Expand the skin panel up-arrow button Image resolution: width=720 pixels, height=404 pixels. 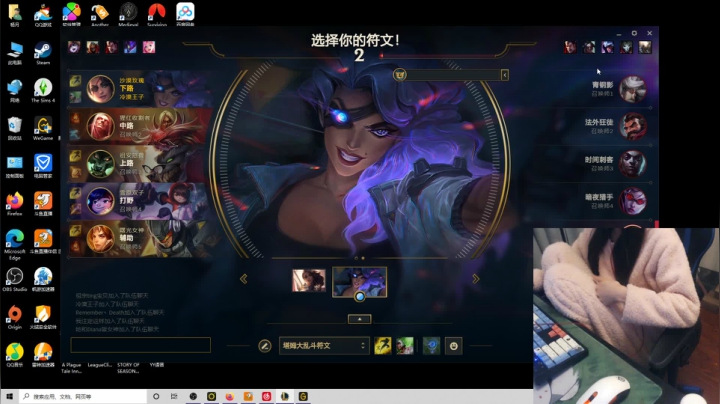pos(360,319)
